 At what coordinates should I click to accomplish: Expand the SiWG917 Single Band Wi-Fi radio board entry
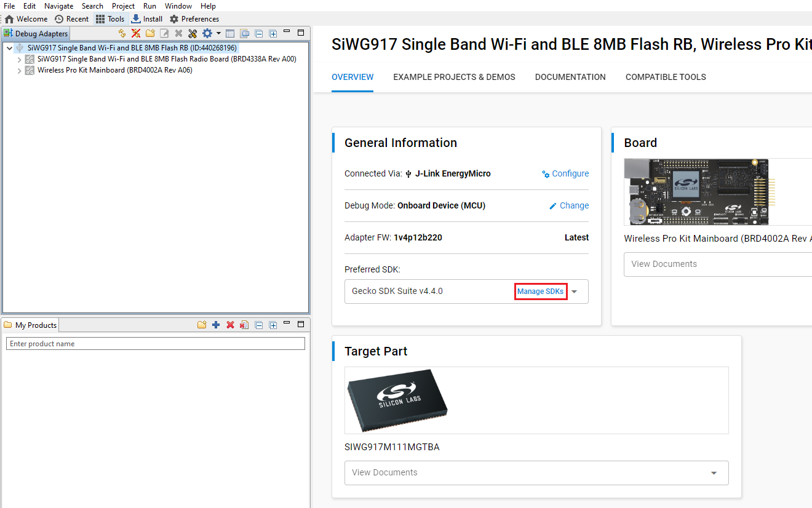coord(19,59)
